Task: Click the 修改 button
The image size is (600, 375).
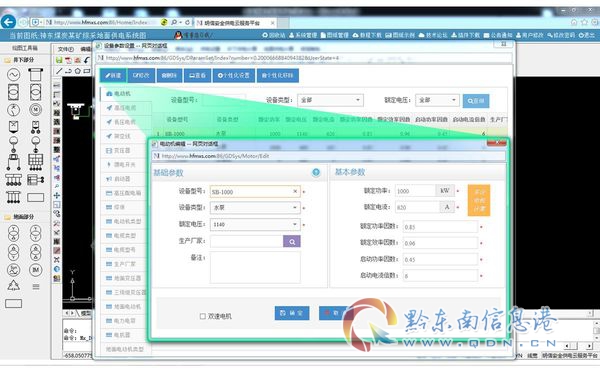Action: tap(141, 75)
